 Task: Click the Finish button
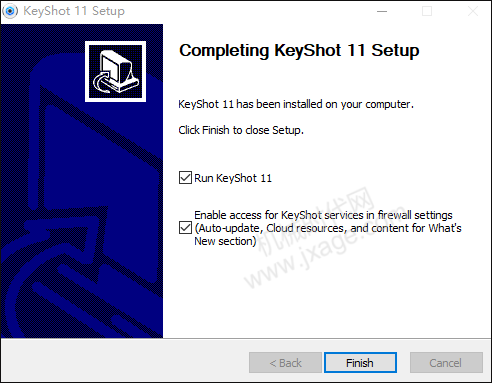pyautogui.click(x=360, y=362)
